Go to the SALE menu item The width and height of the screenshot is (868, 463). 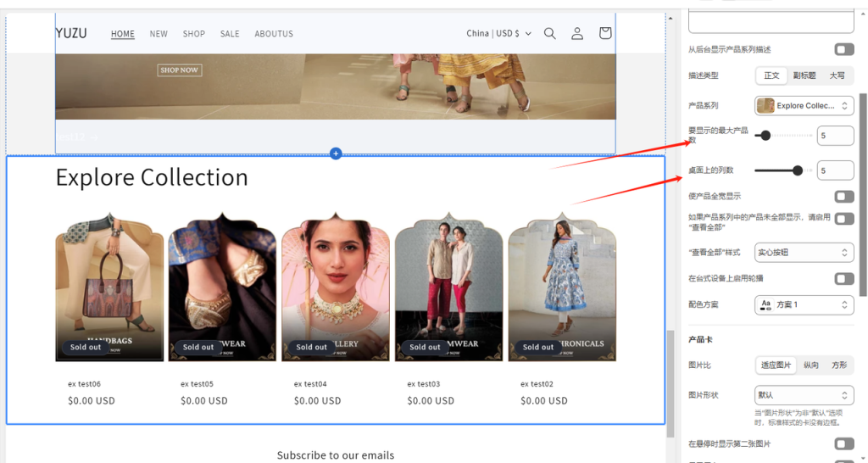(230, 34)
